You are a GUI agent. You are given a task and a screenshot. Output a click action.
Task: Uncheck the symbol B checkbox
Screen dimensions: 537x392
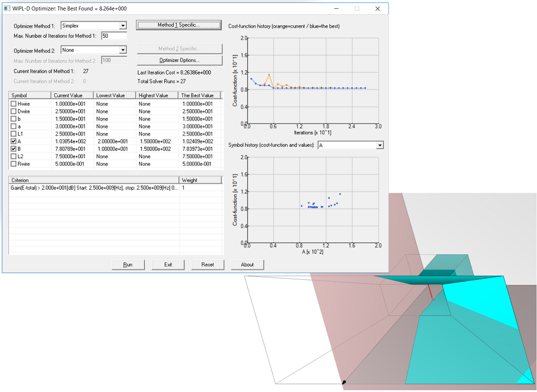coord(13,149)
